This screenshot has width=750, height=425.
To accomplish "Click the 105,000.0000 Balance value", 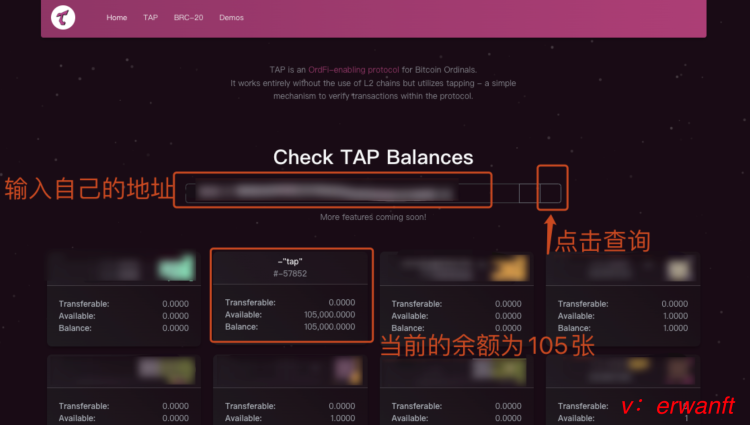I will 330,327.
